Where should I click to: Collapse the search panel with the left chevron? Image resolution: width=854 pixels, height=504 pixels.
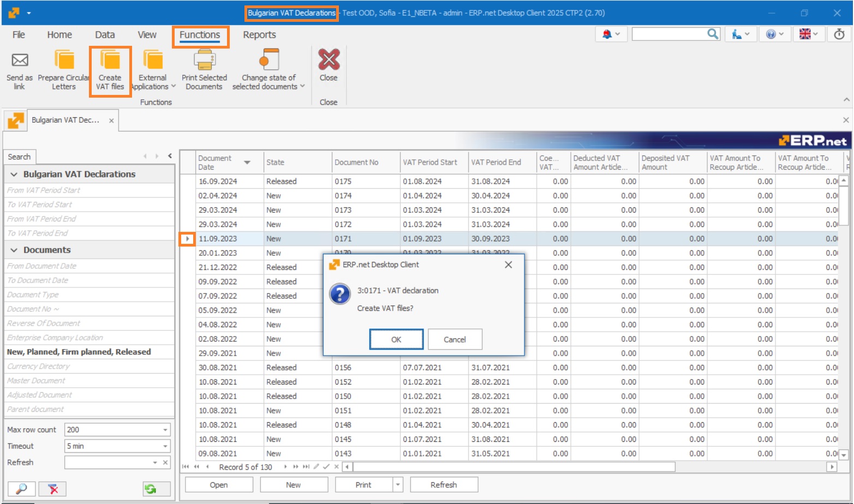click(x=170, y=156)
